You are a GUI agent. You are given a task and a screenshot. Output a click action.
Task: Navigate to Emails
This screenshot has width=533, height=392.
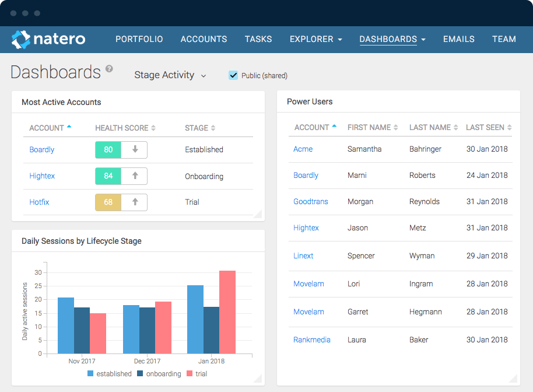[458, 39]
